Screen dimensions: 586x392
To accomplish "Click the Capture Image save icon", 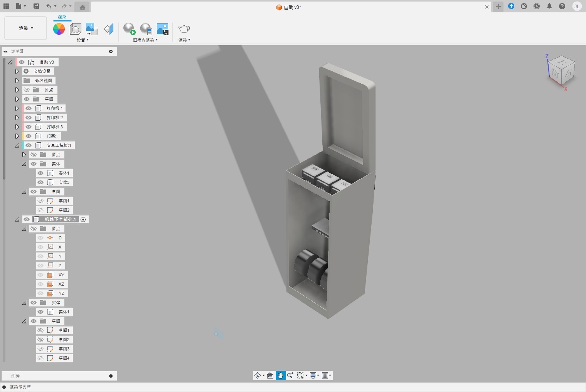I will [163, 29].
